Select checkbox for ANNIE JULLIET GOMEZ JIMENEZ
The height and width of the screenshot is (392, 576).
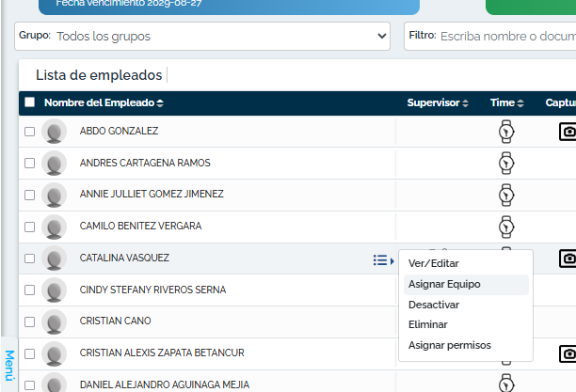(30, 195)
